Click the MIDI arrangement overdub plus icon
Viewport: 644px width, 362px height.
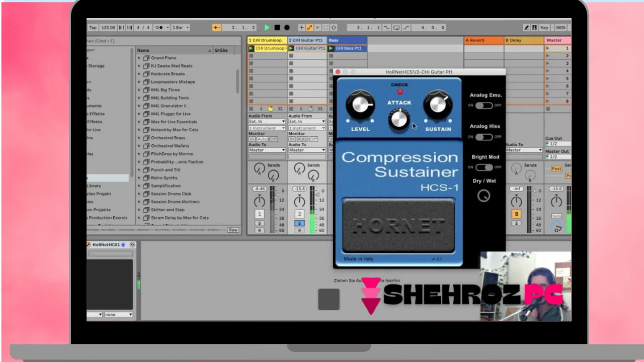(301, 28)
